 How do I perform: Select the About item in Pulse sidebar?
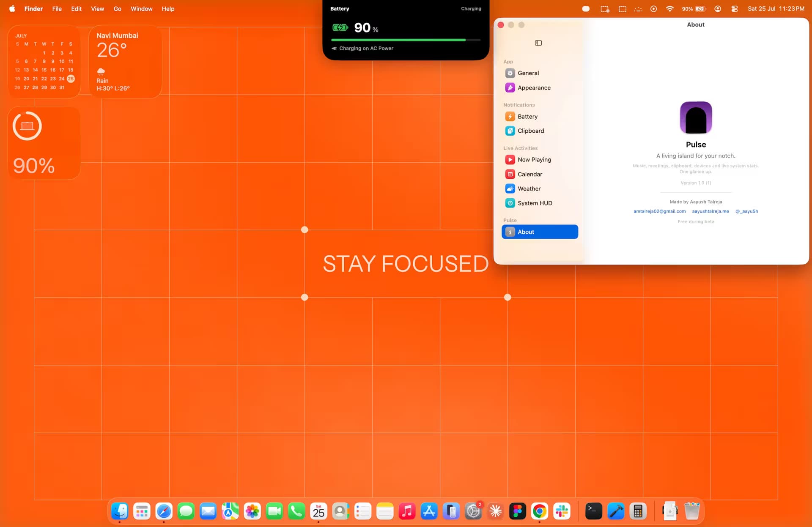540,232
